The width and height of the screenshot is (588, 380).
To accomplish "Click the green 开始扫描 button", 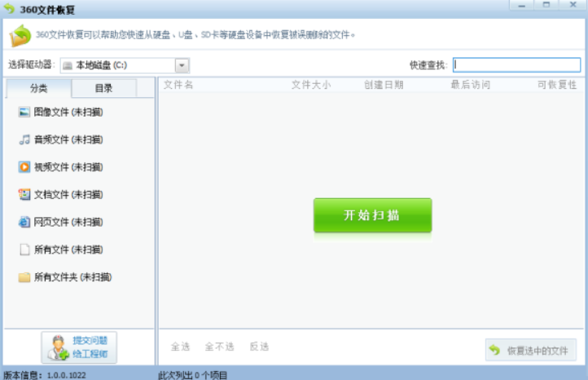I will click(x=372, y=215).
